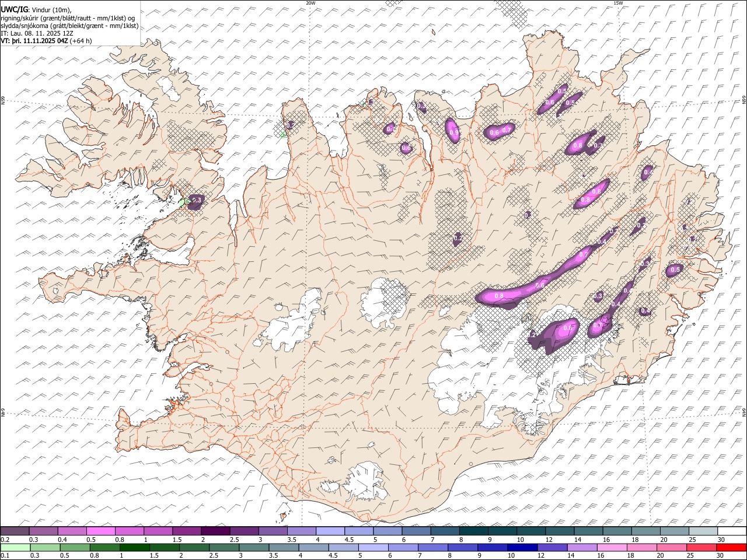The image size is (747, 560).
Task: Select upper legend swatch between 2 and 2.5
Action: [215, 531]
